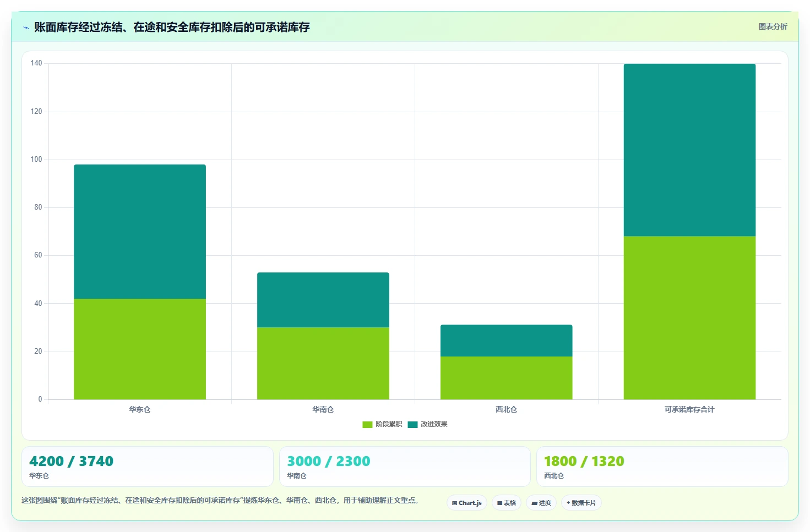Toggle the 改进效果 legend swatch

coord(412,424)
